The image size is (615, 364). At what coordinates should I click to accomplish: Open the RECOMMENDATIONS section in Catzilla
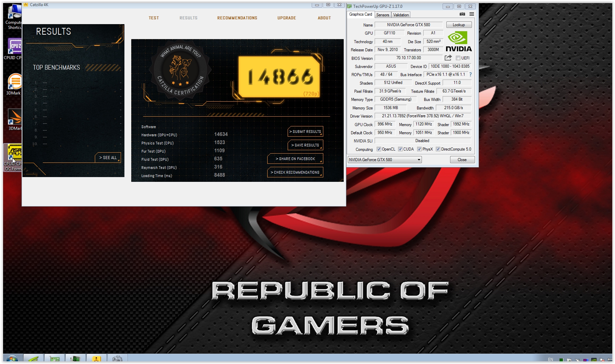click(237, 18)
